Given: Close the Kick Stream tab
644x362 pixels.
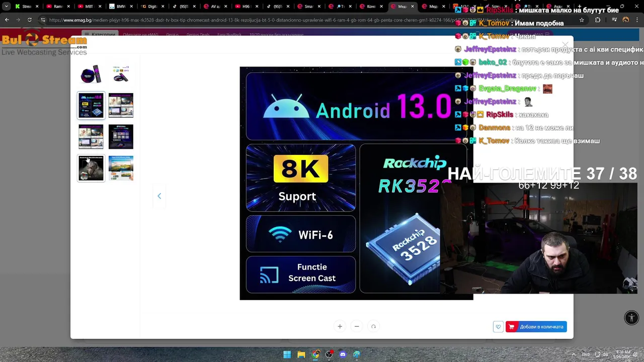Looking at the screenshot, I should tap(37, 7).
